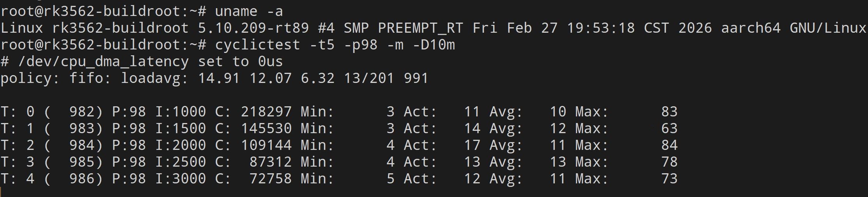Click the thread 3 max value 78
This screenshot has width=868, height=197.
coord(669,162)
